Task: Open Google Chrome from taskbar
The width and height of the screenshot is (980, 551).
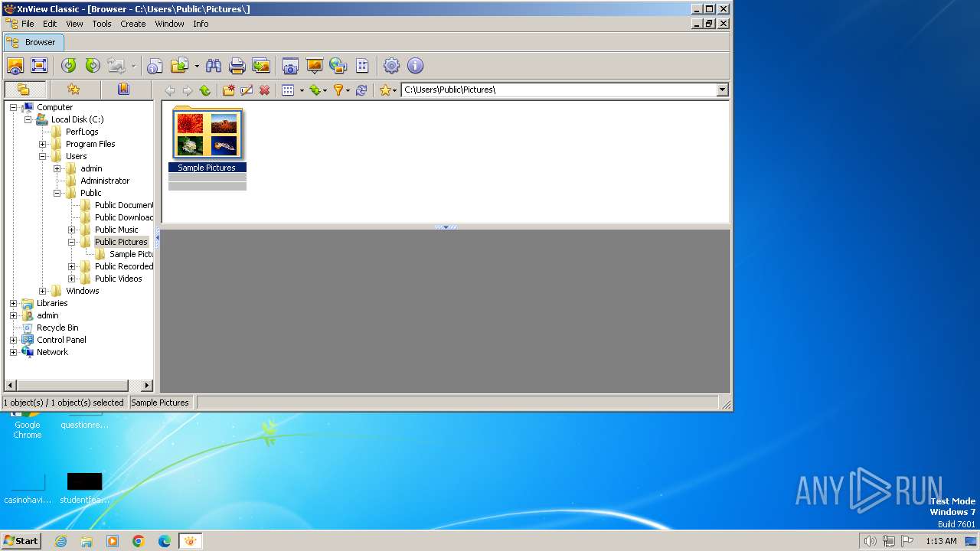Action: [139, 541]
